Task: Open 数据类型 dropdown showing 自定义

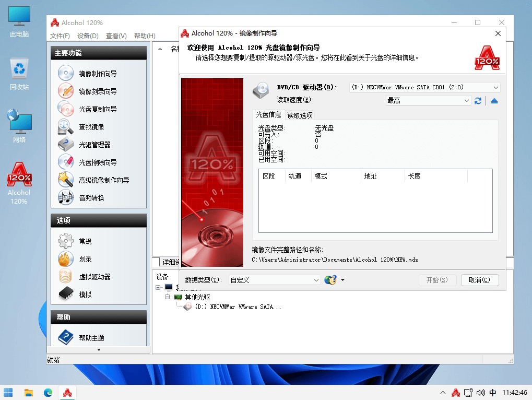Action: [275, 280]
